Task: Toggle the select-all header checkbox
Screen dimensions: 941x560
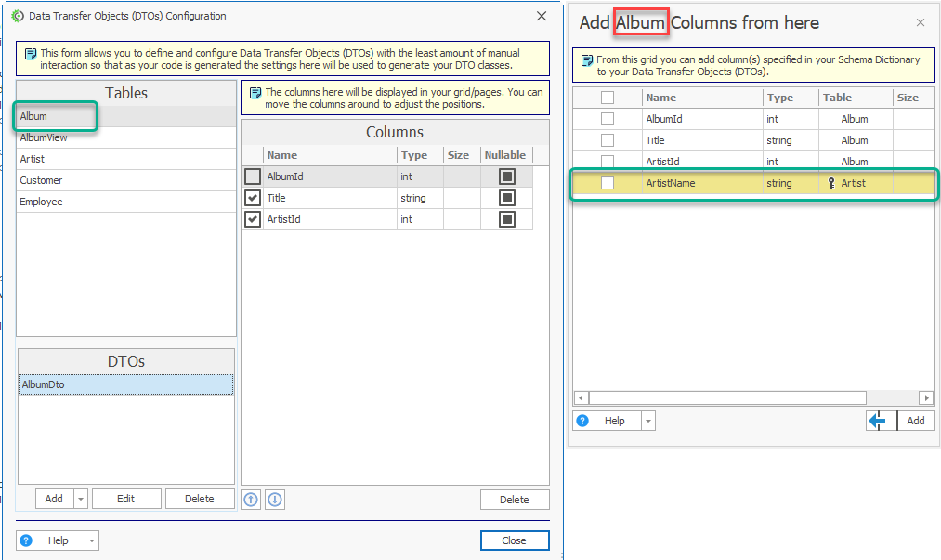Action: tap(608, 98)
